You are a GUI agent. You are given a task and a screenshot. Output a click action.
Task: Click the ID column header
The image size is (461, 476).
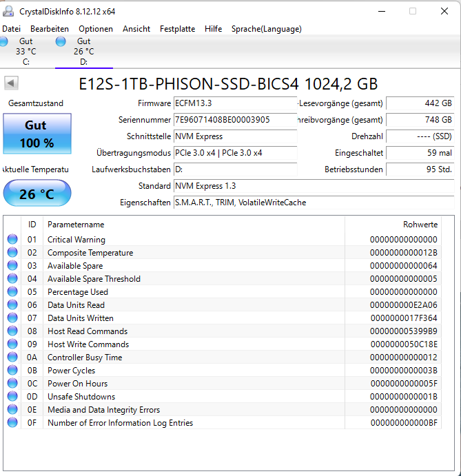pyautogui.click(x=32, y=225)
